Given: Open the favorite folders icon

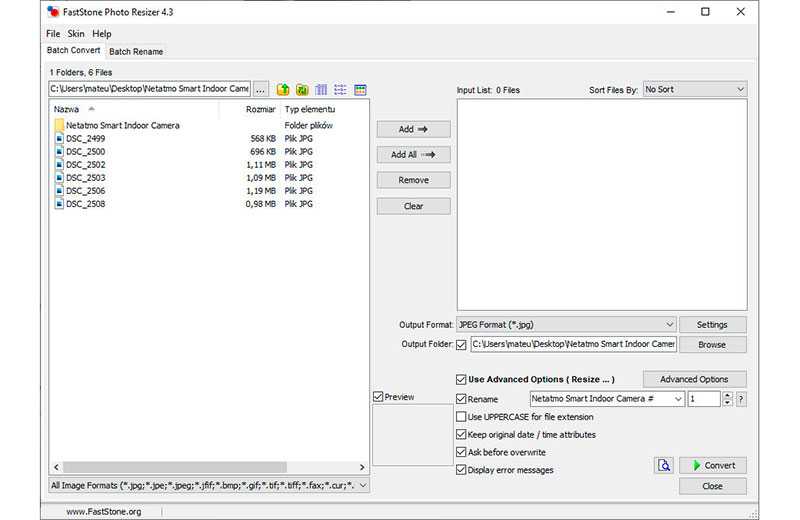Looking at the screenshot, I should [x=302, y=90].
